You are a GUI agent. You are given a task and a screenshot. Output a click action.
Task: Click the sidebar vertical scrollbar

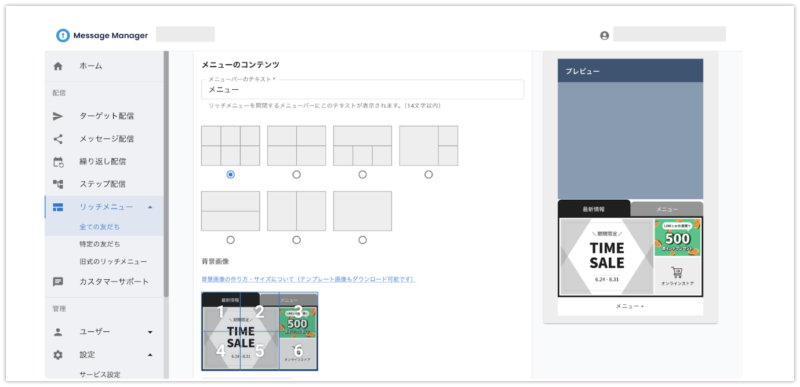coord(166,173)
